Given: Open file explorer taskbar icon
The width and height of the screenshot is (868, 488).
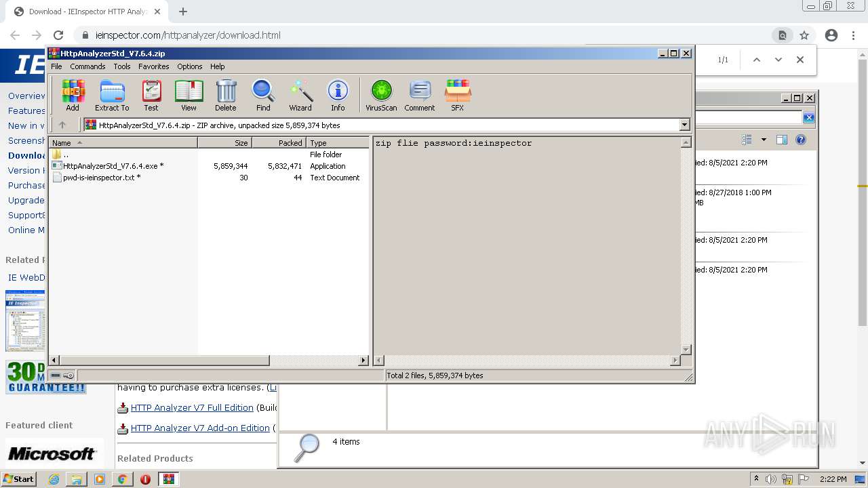Looking at the screenshot, I should [77, 479].
